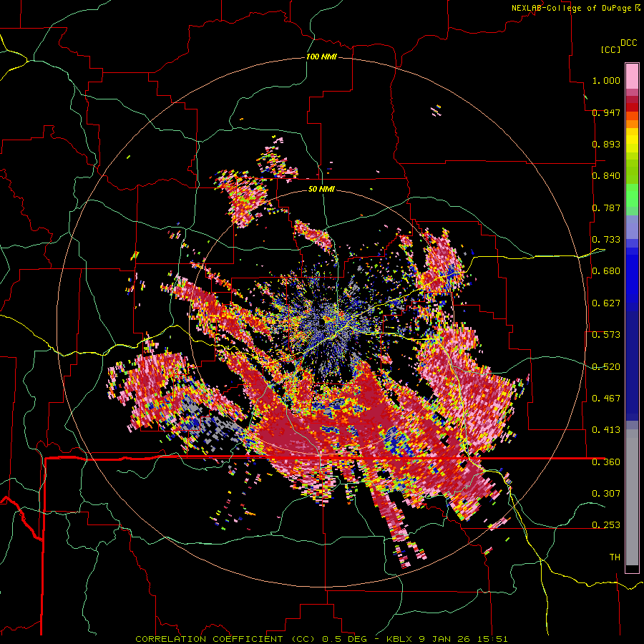Click the [CC] legend unit label
Screen dimensions: 644x644
[x=611, y=49]
